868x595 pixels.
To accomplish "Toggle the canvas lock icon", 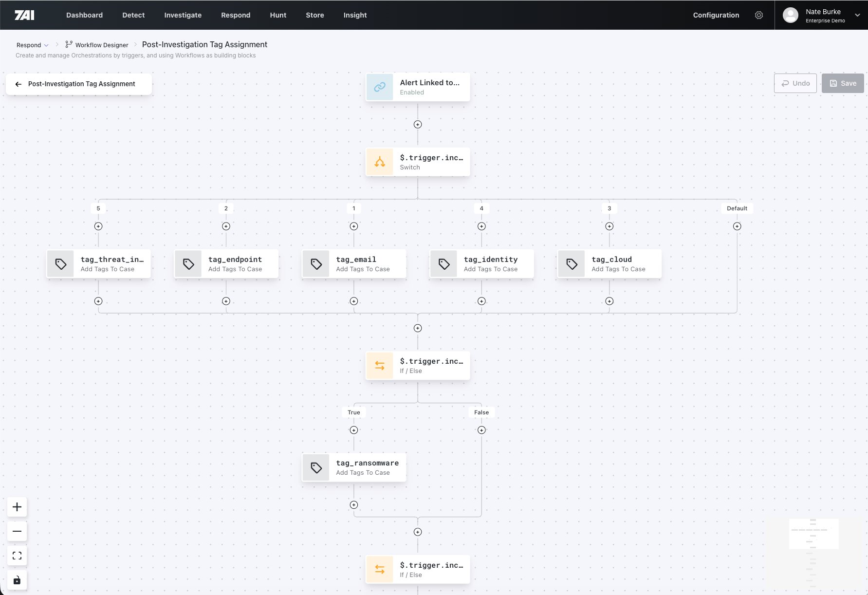I will 17,580.
